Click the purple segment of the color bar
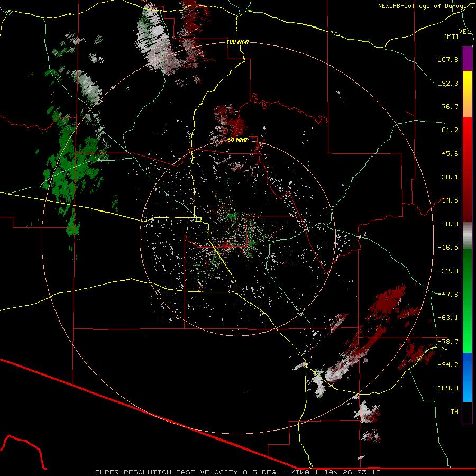The height and width of the screenshot is (476, 476). (x=467, y=59)
